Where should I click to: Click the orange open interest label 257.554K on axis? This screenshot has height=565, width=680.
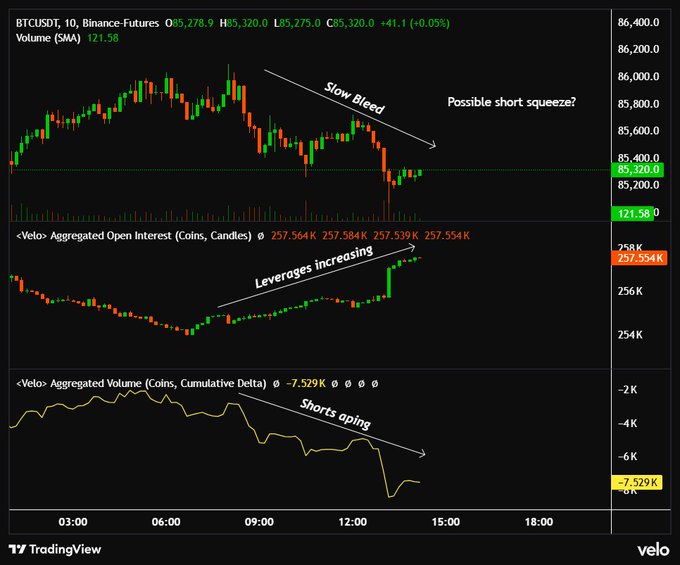639,258
